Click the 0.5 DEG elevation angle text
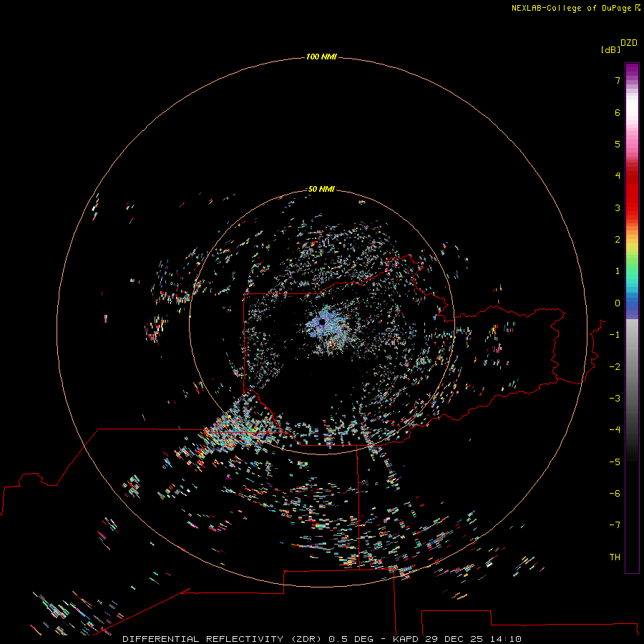The height and width of the screenshot is (644, 644). pyautogui.click(x=351, y=639)
